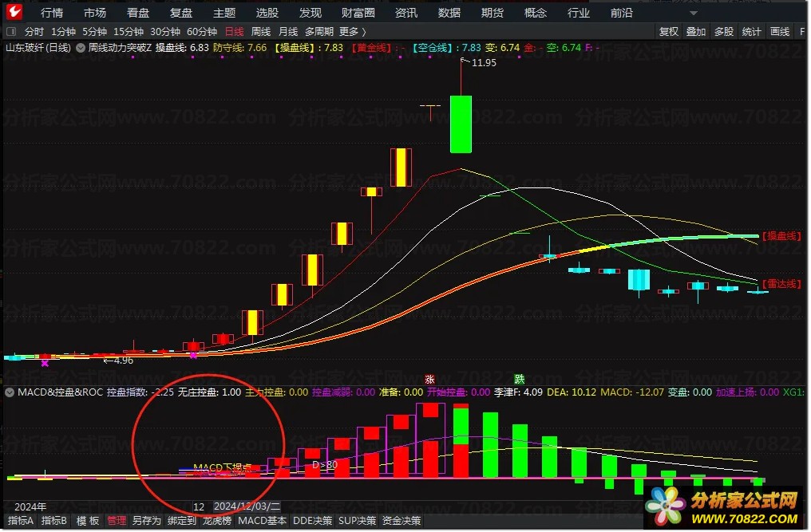Expand the MACD&控盘&ROC indicator dropdown
The width and height of the screenshot is (811, 532).
point(10,392)
